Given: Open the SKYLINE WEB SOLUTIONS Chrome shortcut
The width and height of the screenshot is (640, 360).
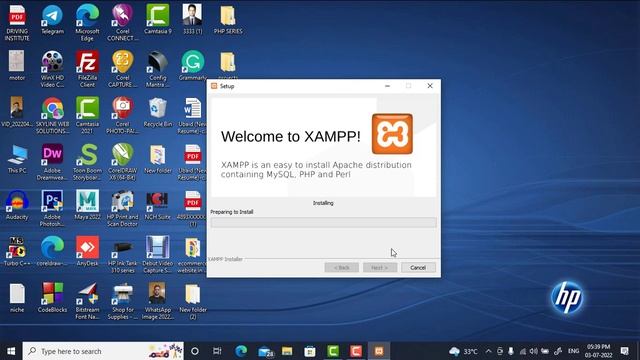Looking at the screenshot, I should [52, 116].
